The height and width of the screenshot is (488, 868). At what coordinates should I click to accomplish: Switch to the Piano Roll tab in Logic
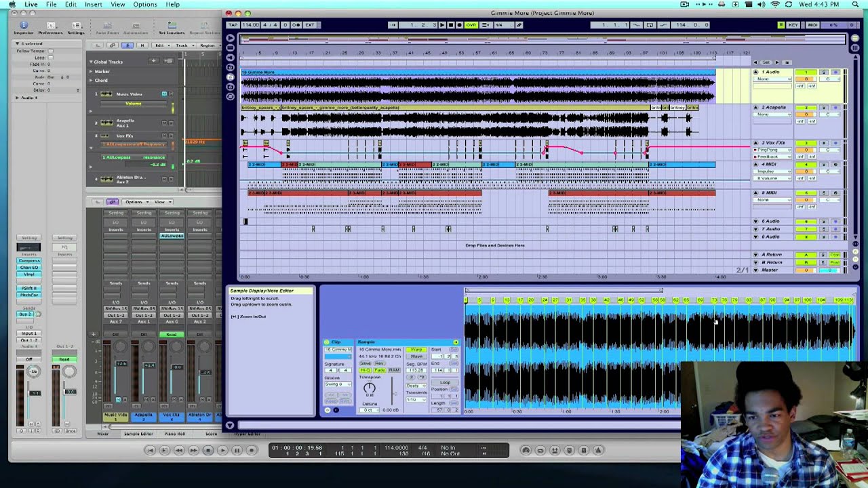click(174, 434)
